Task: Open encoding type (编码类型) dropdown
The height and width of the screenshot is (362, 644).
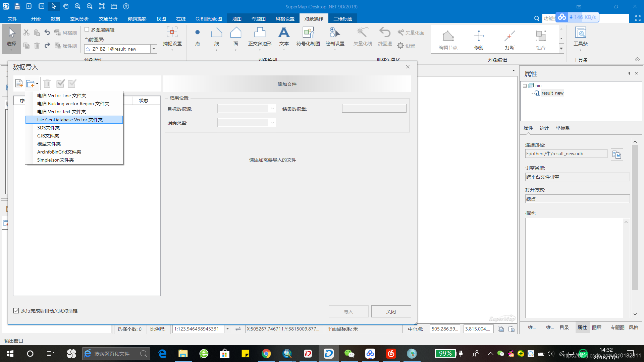Action: coord(272,122)
